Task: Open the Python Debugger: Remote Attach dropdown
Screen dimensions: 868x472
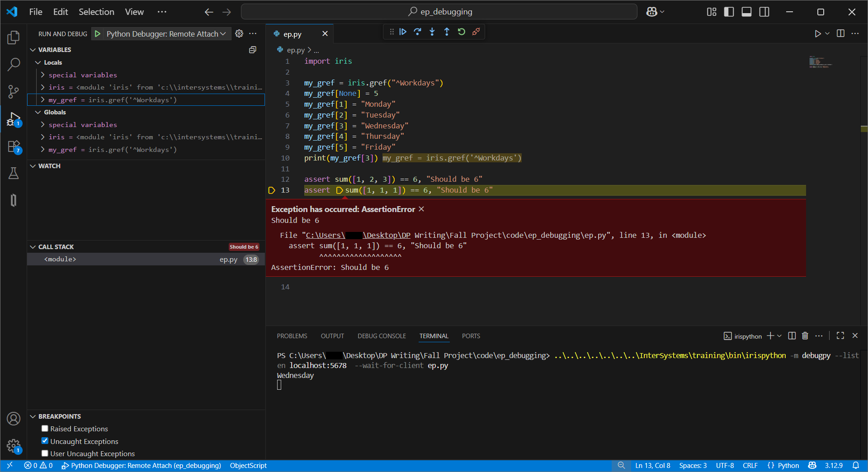Action: pos(222,33)
